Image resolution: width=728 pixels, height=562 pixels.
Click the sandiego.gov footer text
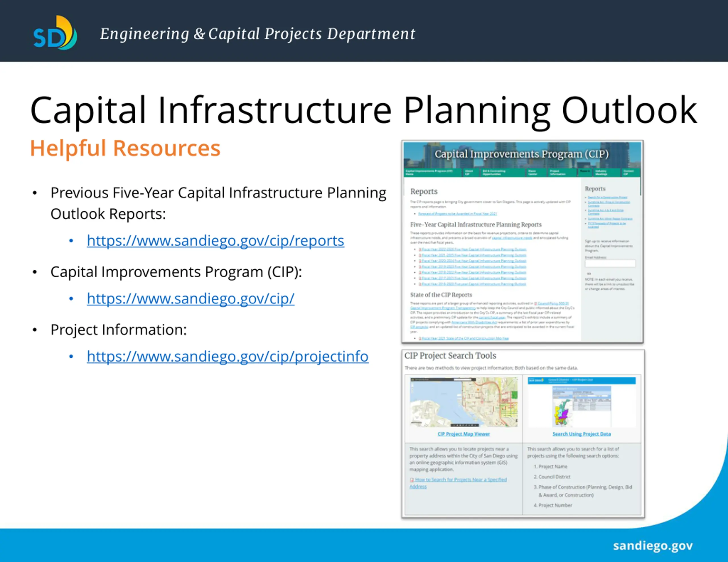tap(653, 546)
